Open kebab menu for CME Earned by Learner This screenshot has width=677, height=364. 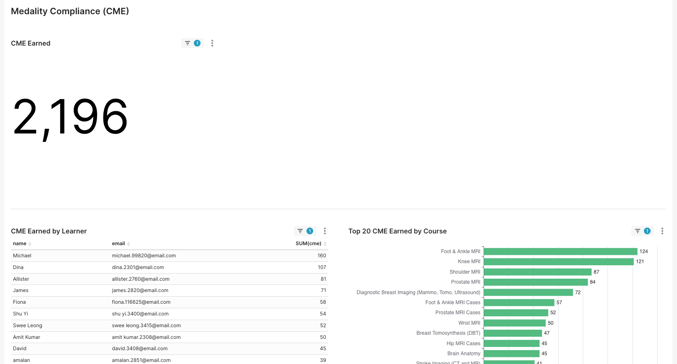(x=325, y=231)
